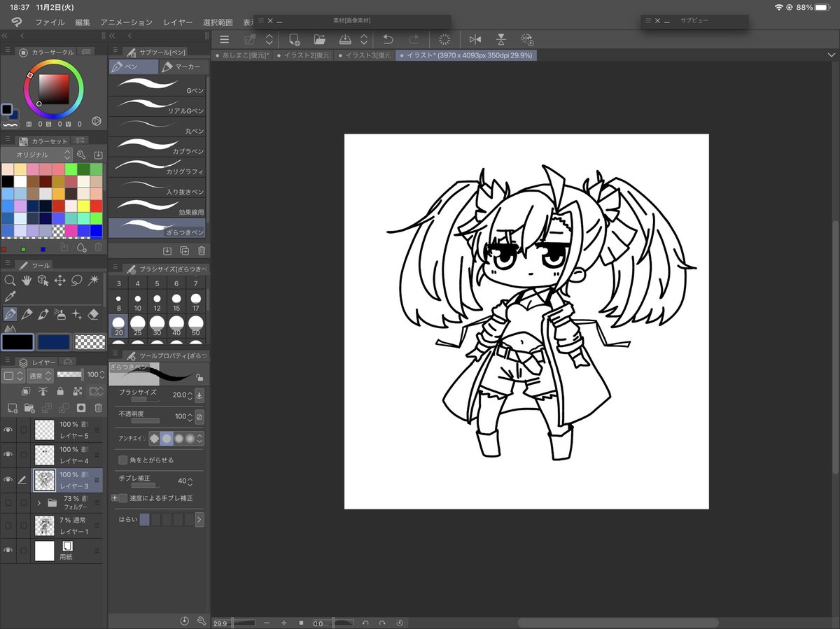Select the eyedropper tool

[10, 297]
